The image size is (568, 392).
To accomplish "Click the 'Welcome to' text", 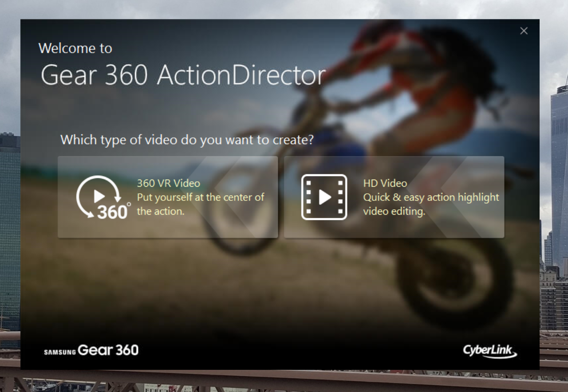I will pos(75,48).
